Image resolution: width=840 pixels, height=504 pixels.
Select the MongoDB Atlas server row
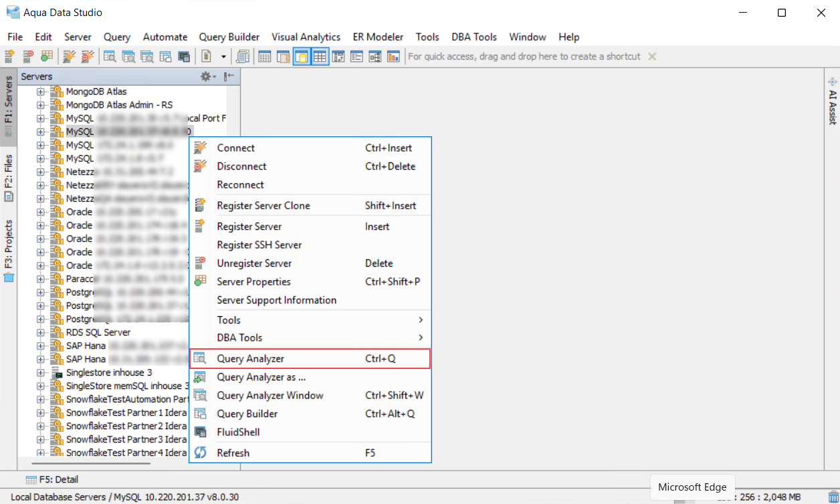96,92
